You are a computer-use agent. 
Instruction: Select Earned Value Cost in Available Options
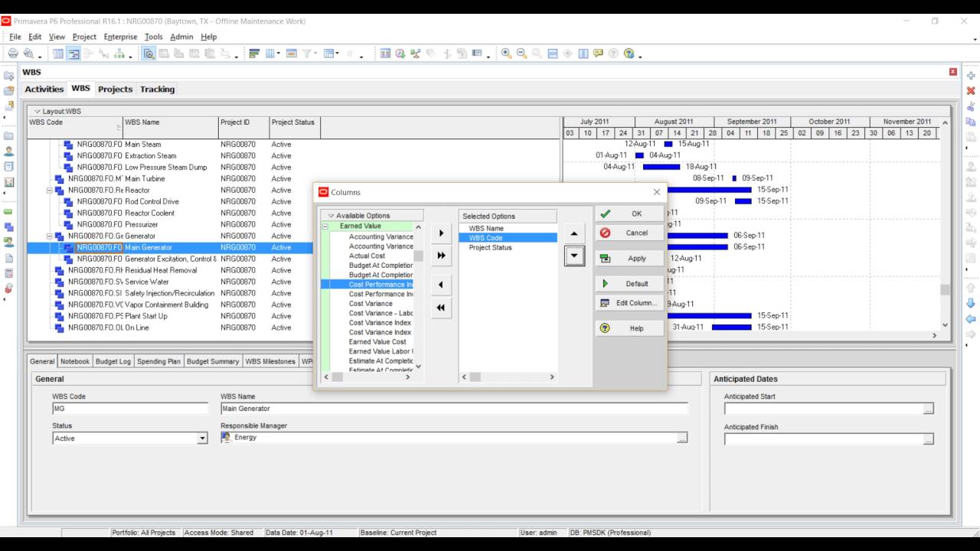click(x=377, y=342)
